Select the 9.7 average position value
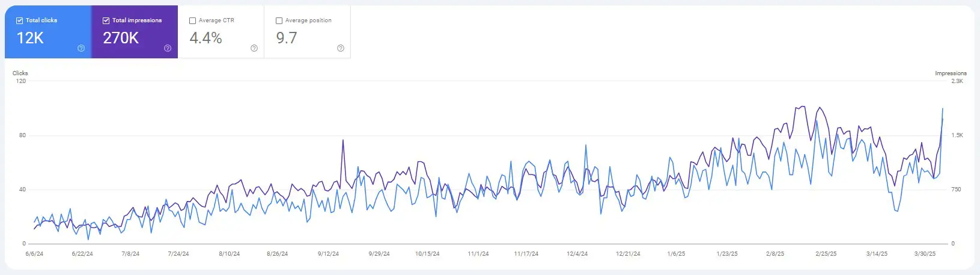Image resolution: width=980 pixels, height=275 pixels. 287,38
